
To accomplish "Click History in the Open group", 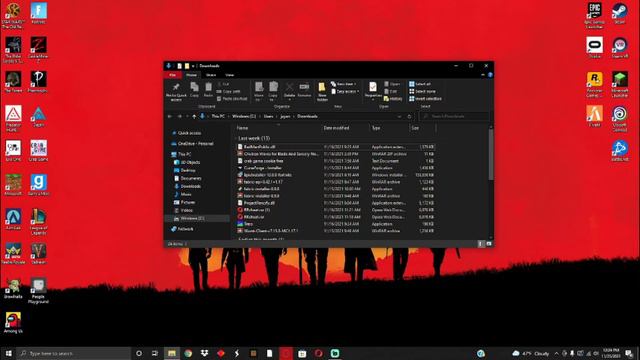I will 393,99.
